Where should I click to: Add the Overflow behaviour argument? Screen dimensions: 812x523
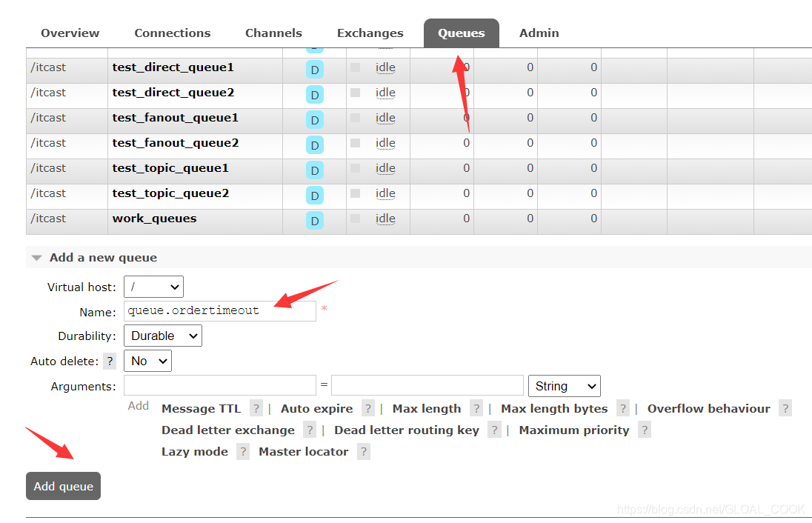click(x=709, y=409)
